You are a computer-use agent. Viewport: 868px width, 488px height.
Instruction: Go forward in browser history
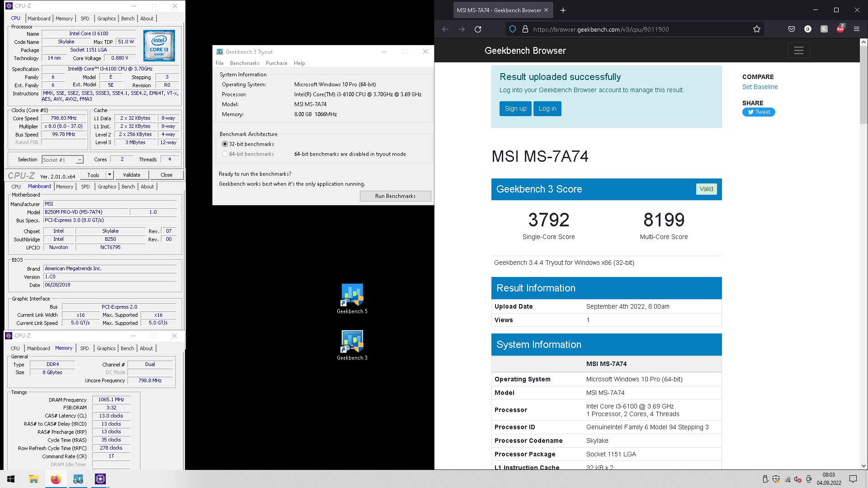pos(462,29)
